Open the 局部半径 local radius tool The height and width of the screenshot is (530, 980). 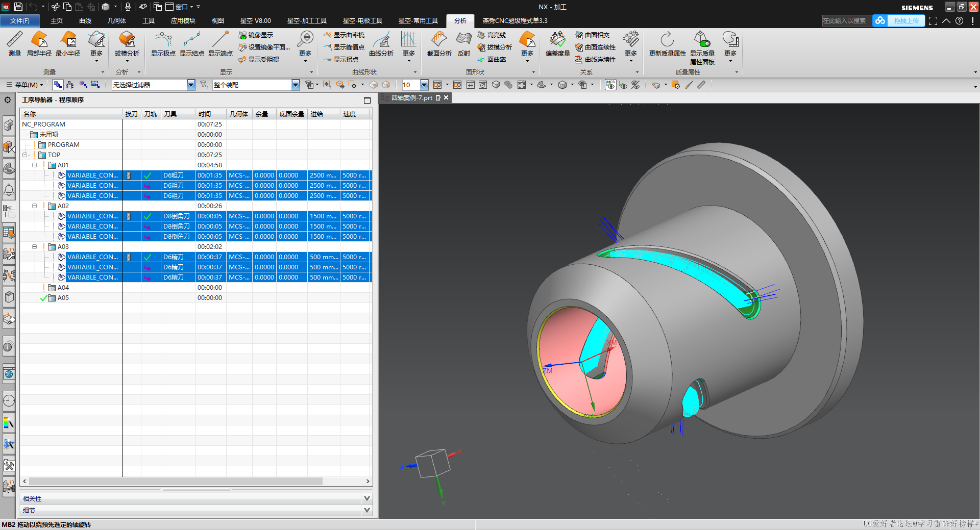[39, 44]
